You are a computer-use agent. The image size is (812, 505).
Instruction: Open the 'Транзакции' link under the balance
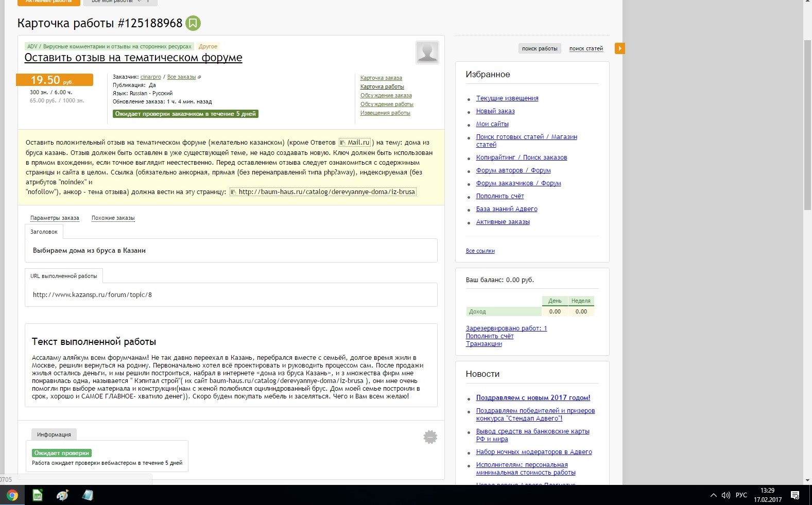(484, 343)
